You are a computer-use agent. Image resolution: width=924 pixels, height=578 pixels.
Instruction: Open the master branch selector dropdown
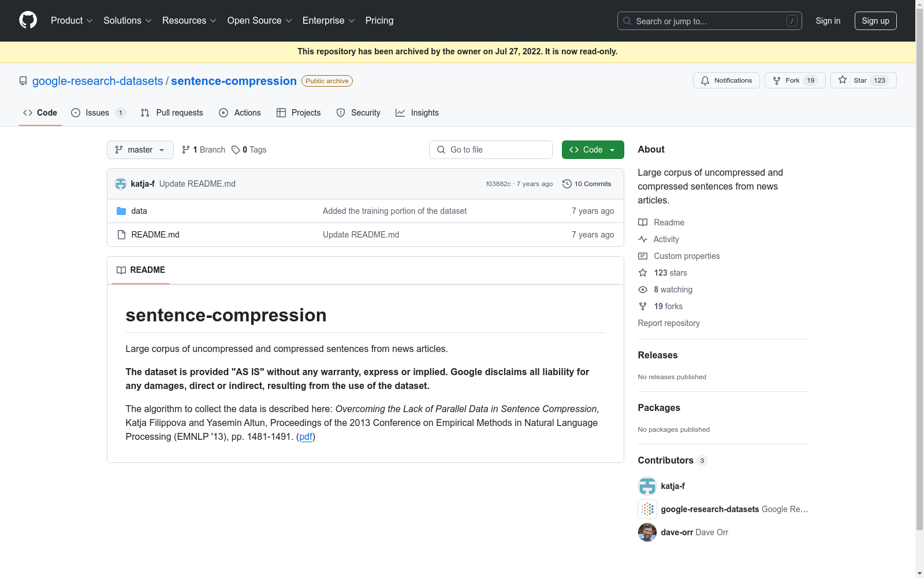click(140, 150)
